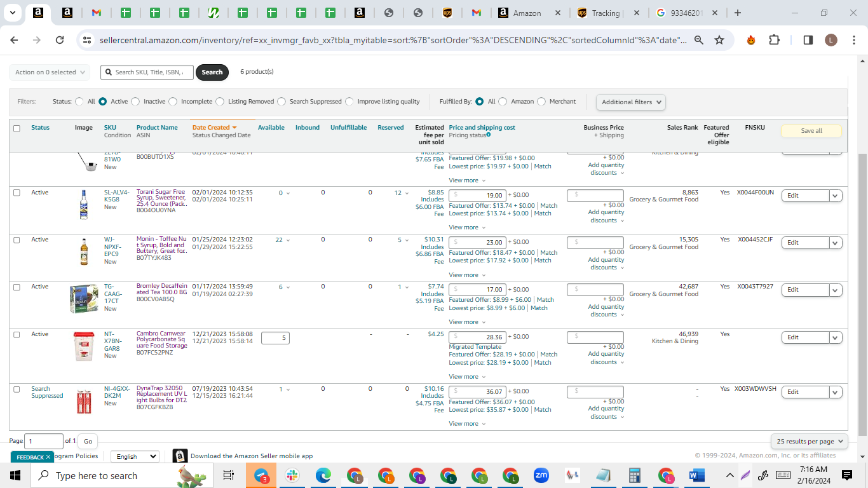Bookmark this page with the star icon

coord(719,40)
